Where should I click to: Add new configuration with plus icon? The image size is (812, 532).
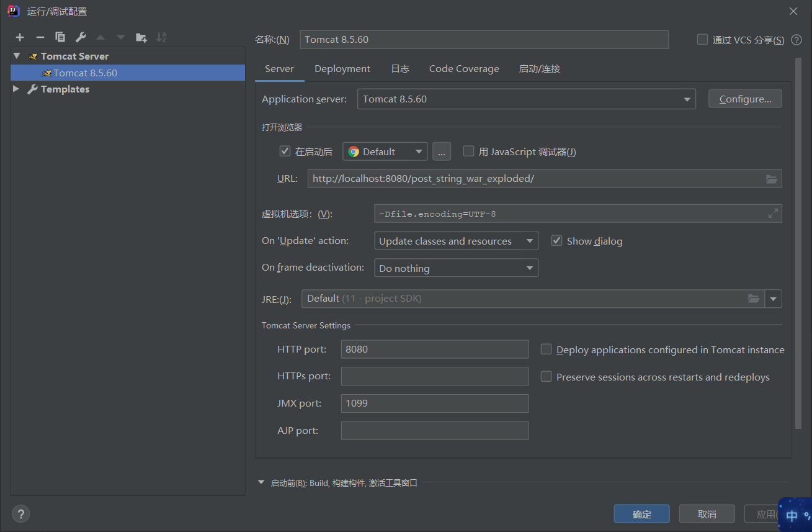pyautogui.click(x=20, y=37)
